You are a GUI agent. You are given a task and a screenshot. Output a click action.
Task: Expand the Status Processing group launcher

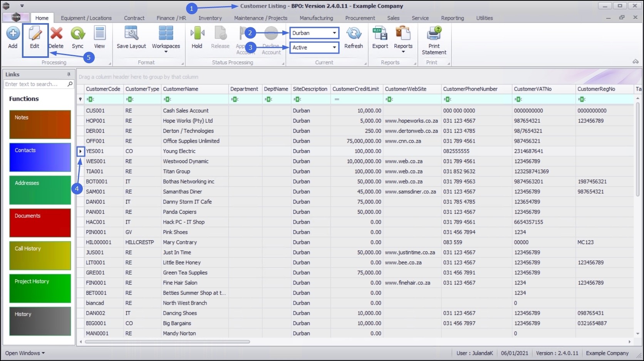coord(283,64)
